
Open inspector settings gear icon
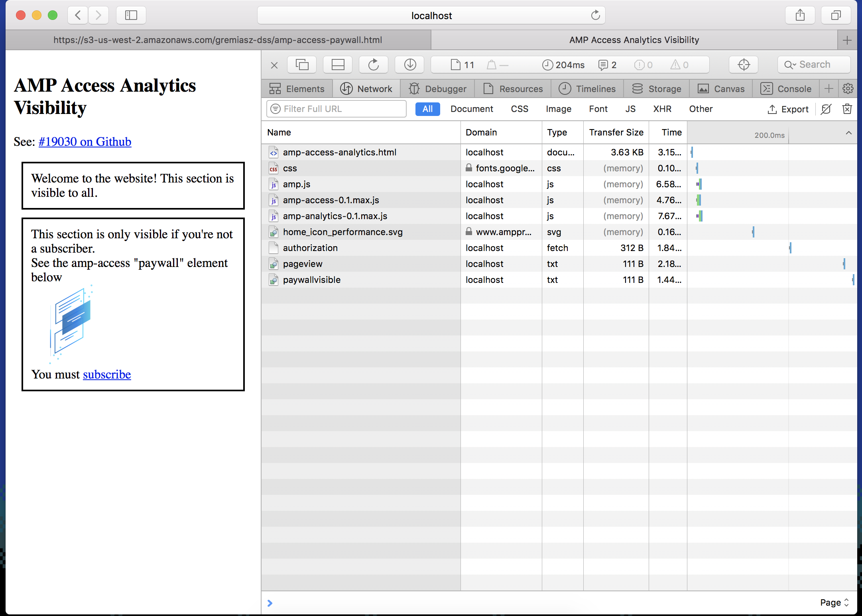click(x=848, y=88)
